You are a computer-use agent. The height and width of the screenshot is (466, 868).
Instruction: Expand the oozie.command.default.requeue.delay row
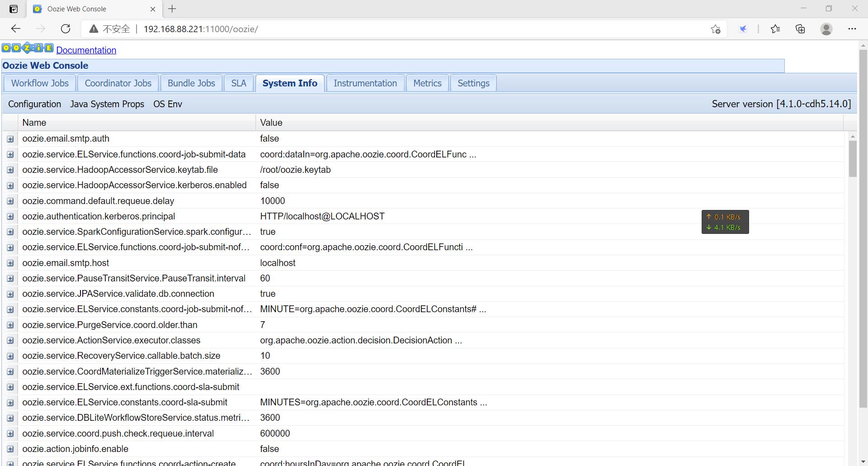[x=10, y=201]
